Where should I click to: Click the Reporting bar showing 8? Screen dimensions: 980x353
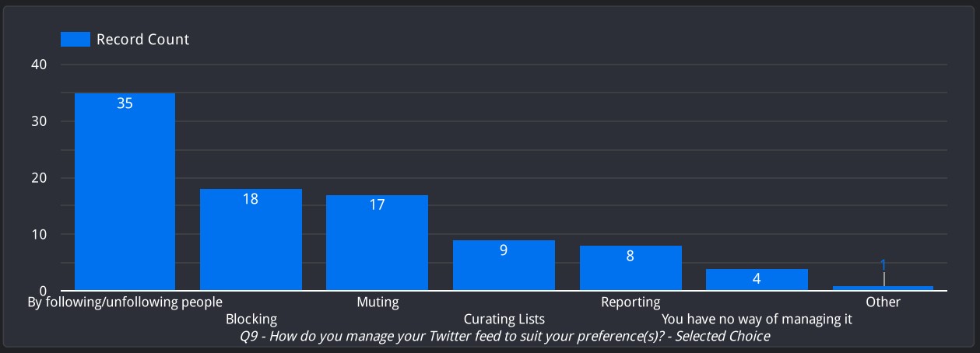[x=631, y=268]
